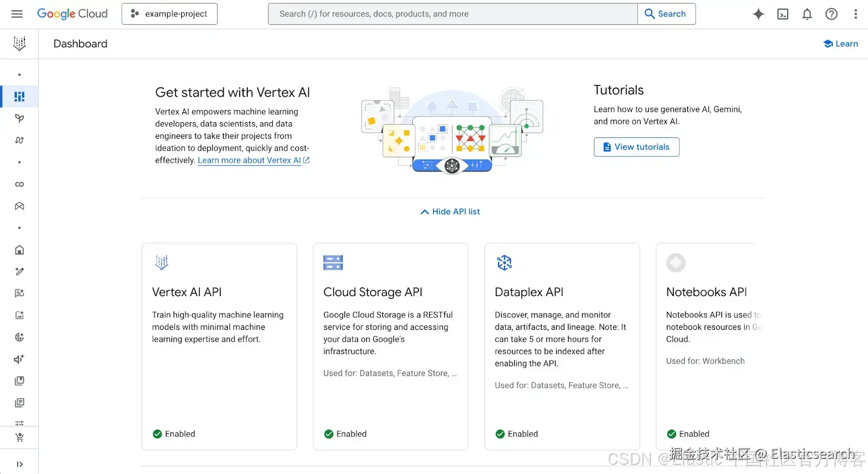Image resolution: width=868 pixels, height=474 pixels.
Task: Click the speaker sparkle icon in sidebar
Action: pos(20,359)
